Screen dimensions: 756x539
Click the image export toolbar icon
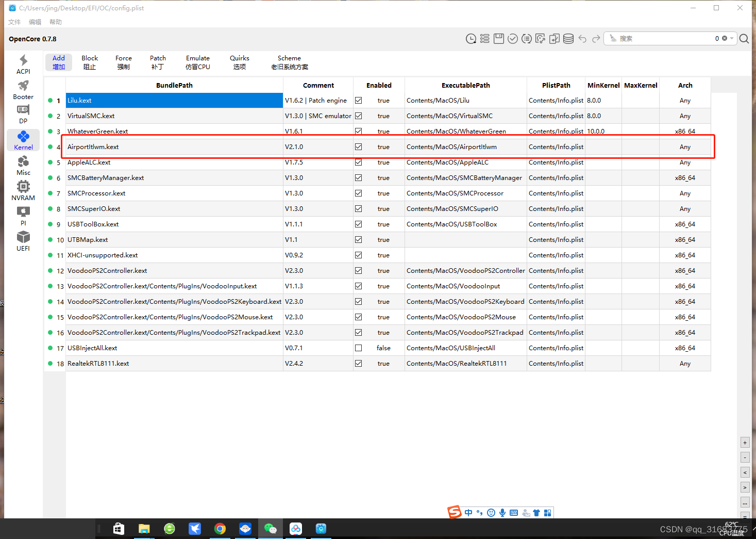tap(541, 39)
